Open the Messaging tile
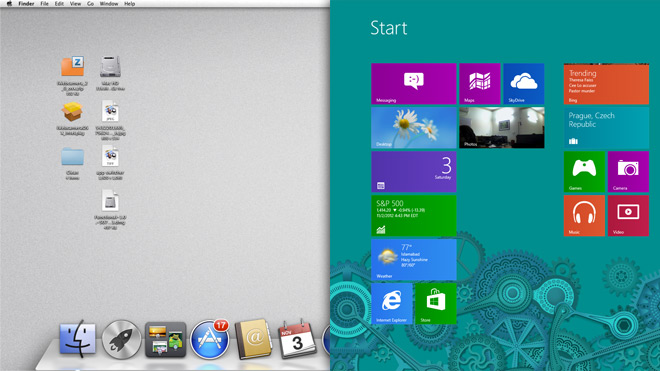This screenshot has width=660, height=371. point(413,83)
